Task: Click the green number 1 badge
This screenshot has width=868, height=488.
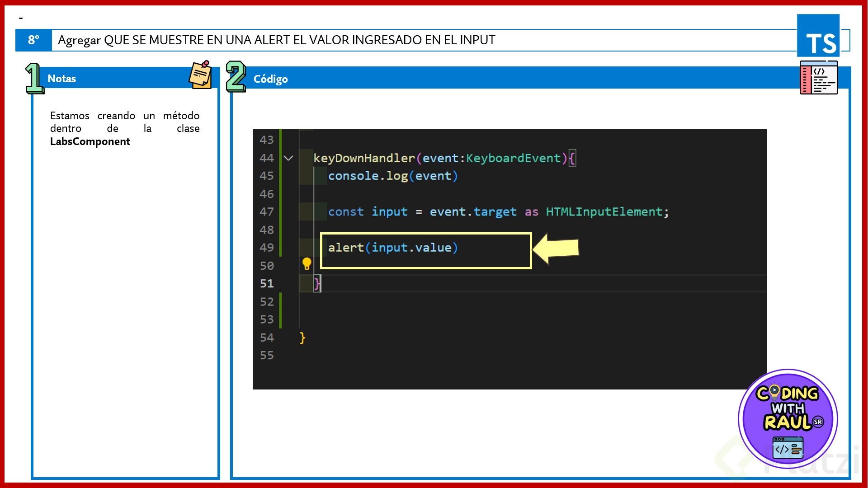Action: coord(34,79)
